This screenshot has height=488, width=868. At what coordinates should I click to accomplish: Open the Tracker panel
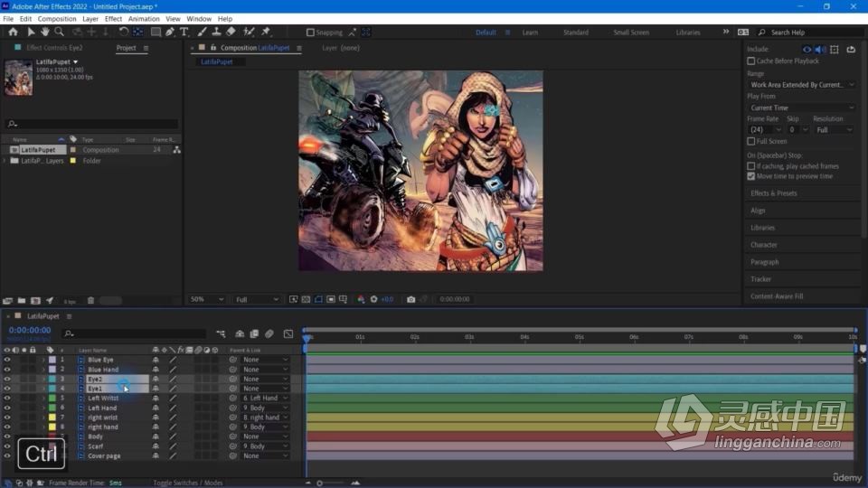click(x=760, y=279)
